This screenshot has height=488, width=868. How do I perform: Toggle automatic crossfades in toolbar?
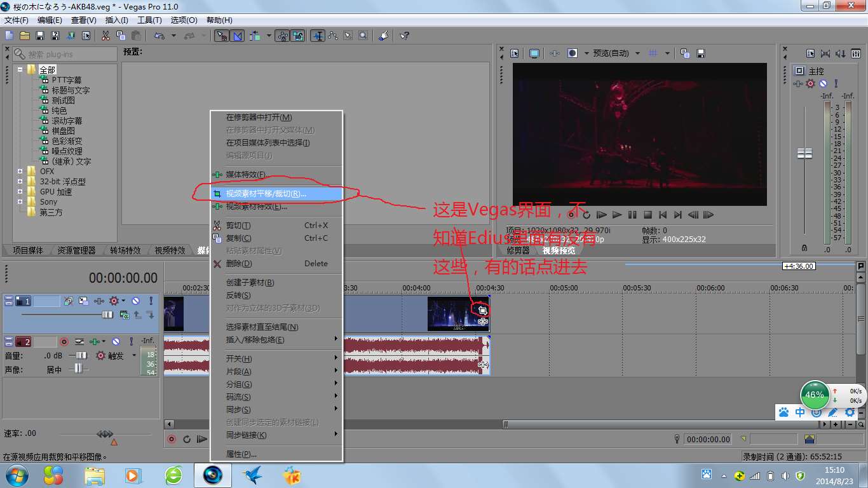click(x=237, y=36)
